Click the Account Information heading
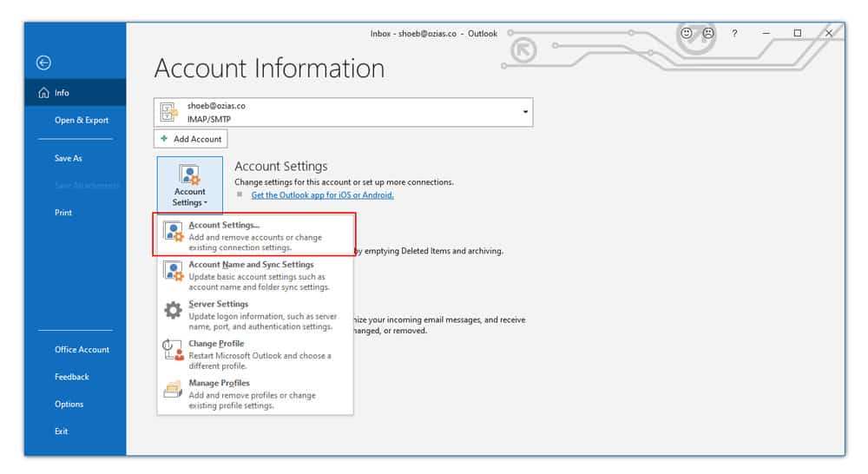 (269, 68)
